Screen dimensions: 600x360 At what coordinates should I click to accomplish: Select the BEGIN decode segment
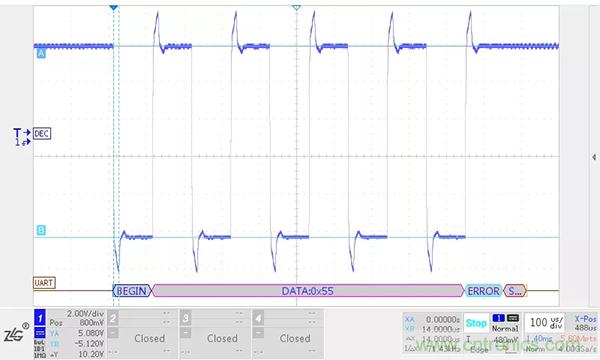(x=132, y=291)
